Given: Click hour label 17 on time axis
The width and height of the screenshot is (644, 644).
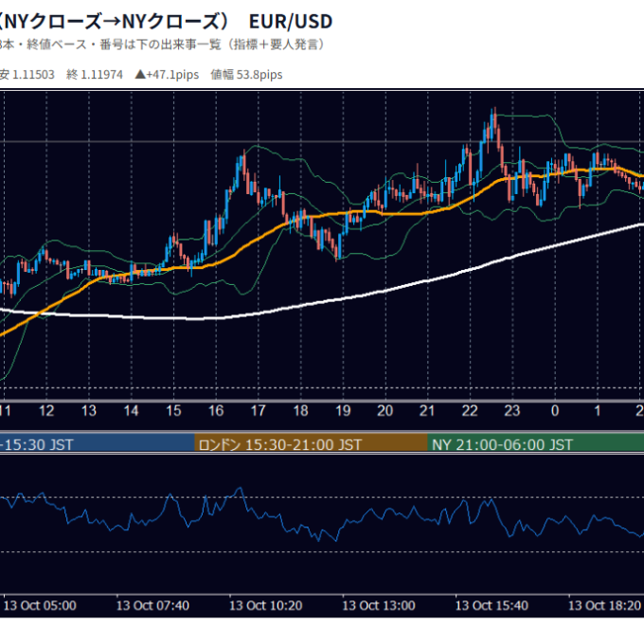Looking at the screenshot, I should click(258, 411).
